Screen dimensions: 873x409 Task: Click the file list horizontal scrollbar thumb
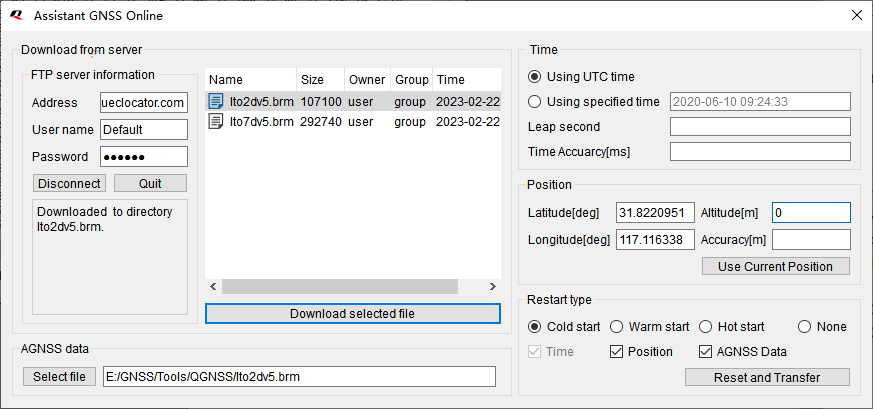340,287
